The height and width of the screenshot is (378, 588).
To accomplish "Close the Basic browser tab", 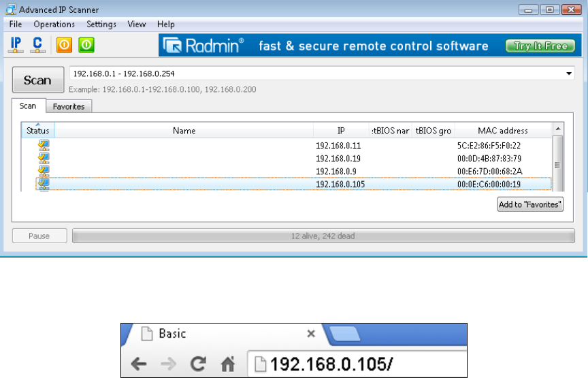I will pyautogui.click(x=311, y=333).
